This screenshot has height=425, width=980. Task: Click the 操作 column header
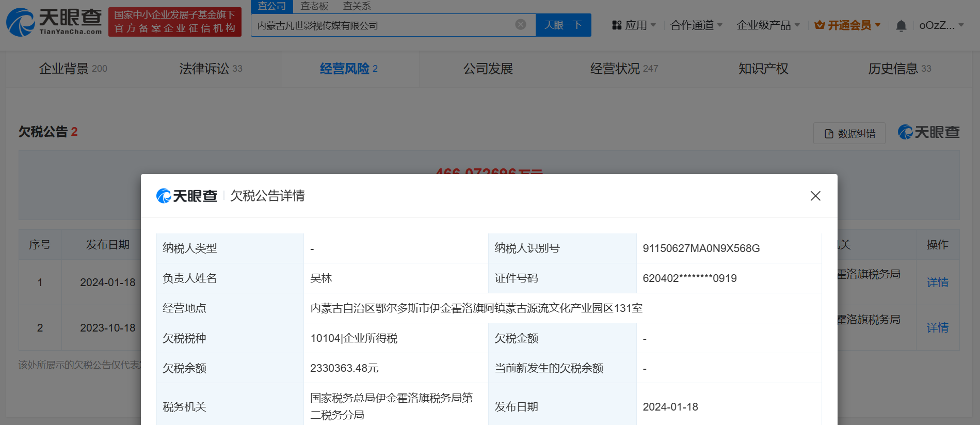[937, 245]
